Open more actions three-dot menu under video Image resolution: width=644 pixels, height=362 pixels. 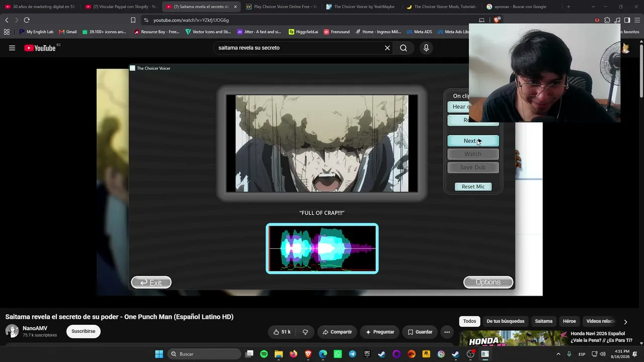coord(447,332)
